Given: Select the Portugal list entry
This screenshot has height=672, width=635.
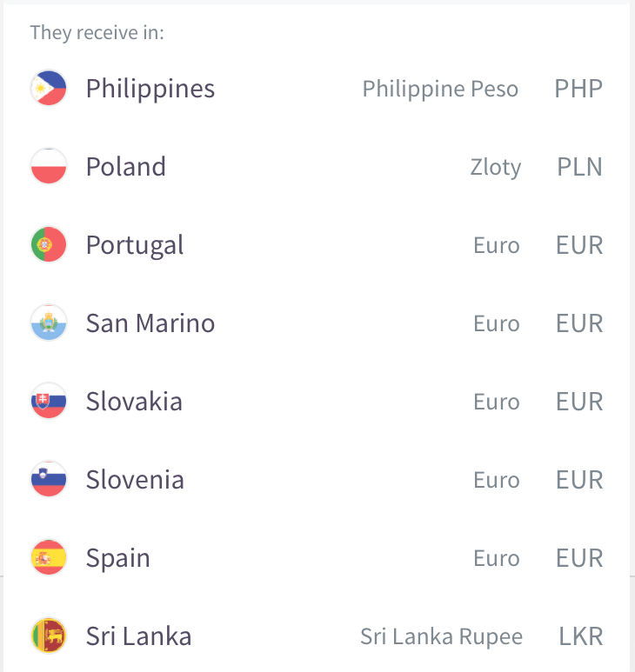Looking at the screenshot, I should pyautogui.click(x=317, y=244).
